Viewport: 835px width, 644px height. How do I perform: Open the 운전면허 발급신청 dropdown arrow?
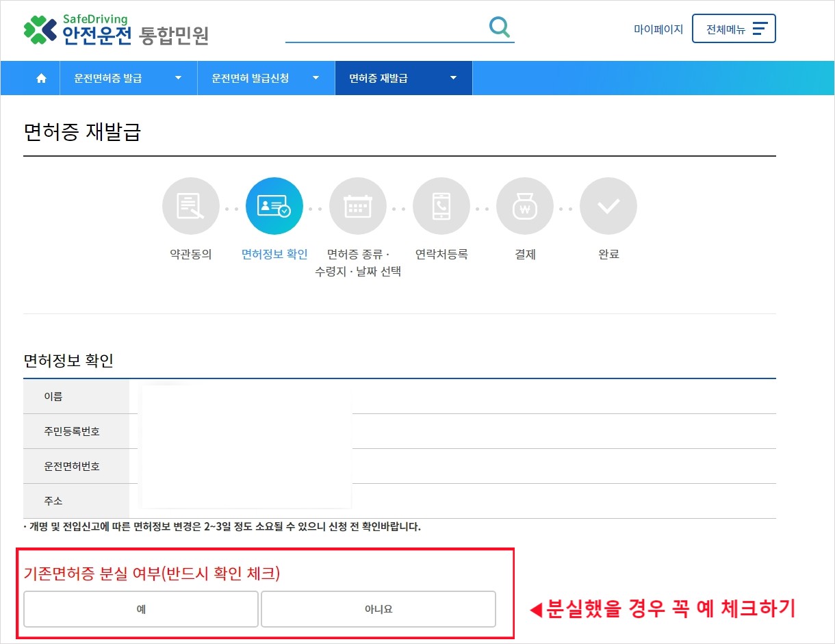316,77
